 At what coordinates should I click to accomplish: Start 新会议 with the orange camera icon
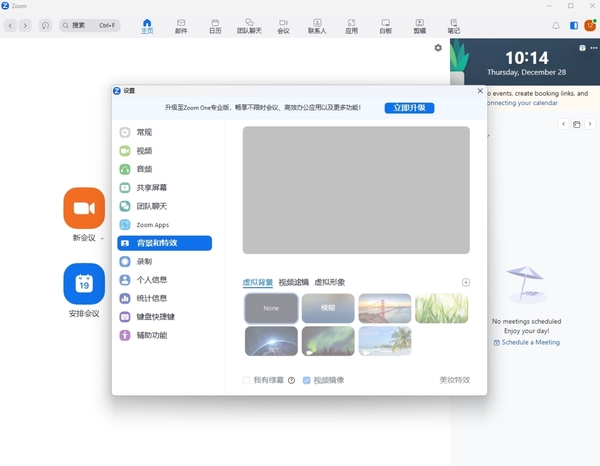pos(84,208)
